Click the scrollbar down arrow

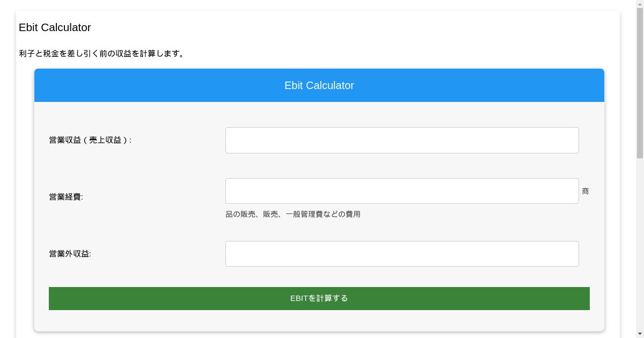coord(640,334)
